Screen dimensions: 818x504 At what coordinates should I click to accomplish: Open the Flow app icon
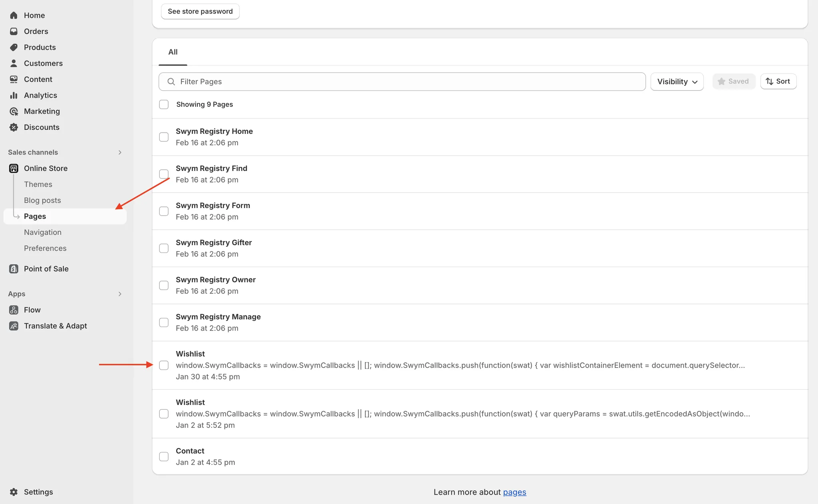pyautogui.click(x=14, y=310)
